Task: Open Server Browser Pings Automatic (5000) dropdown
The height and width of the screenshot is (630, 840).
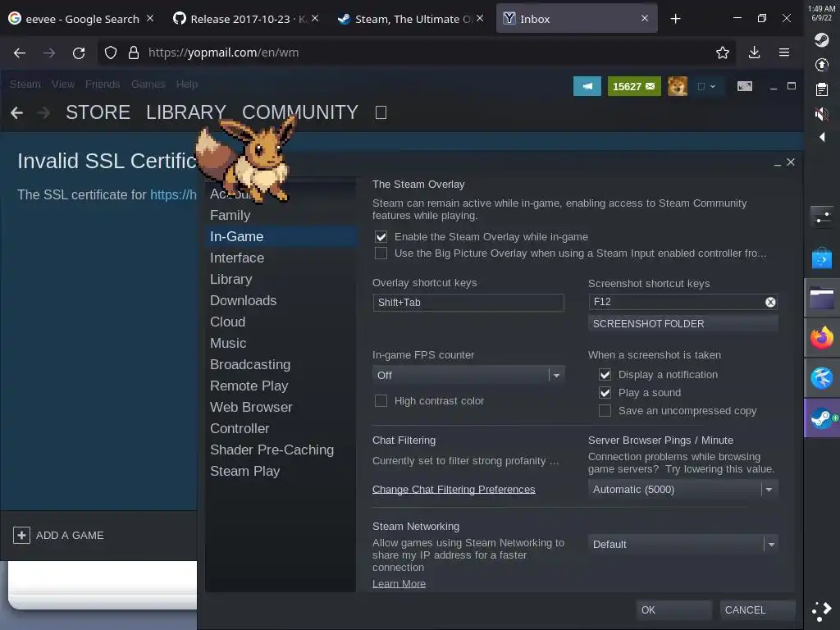Action: click(683, 489)
